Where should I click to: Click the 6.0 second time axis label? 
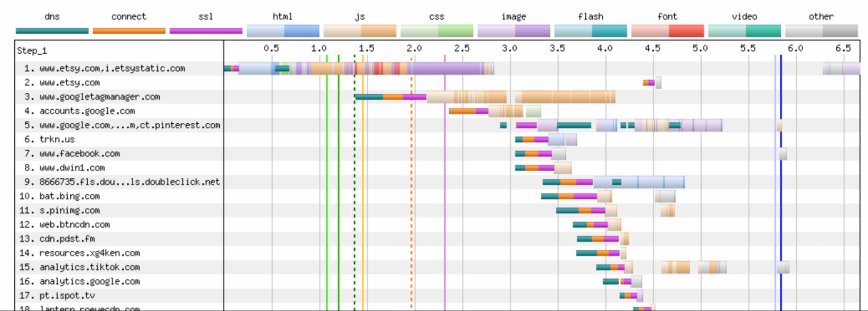(x=795, y=48)
